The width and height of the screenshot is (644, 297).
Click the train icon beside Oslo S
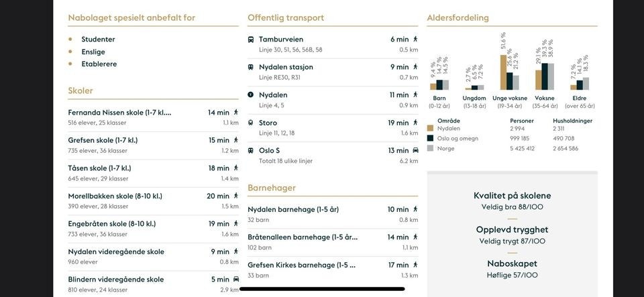(251, 151)
